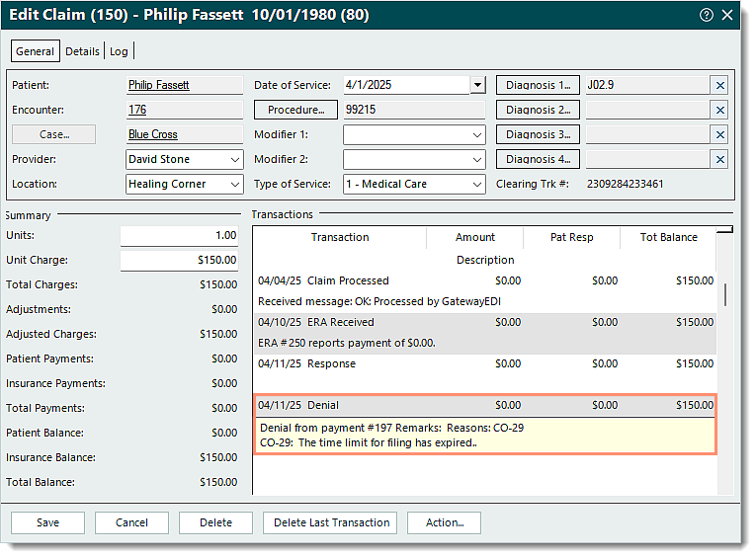Open Diagnosis 2... selector
This screenshot has width=756, height=558.
point(538,110)
